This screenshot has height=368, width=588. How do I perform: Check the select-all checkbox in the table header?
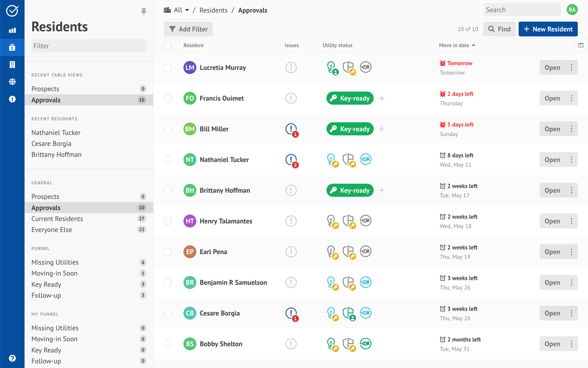click(x=168, y=46)
